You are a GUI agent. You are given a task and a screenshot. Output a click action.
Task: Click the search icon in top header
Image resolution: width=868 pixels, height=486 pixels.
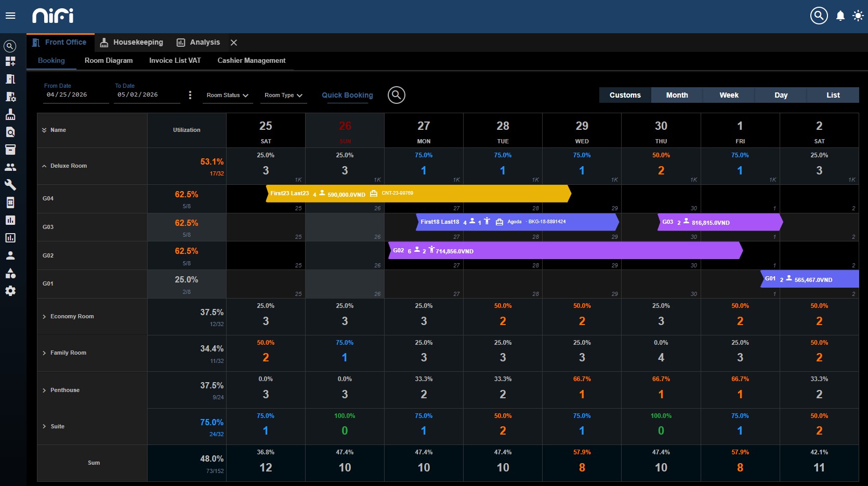pos(819,16)
